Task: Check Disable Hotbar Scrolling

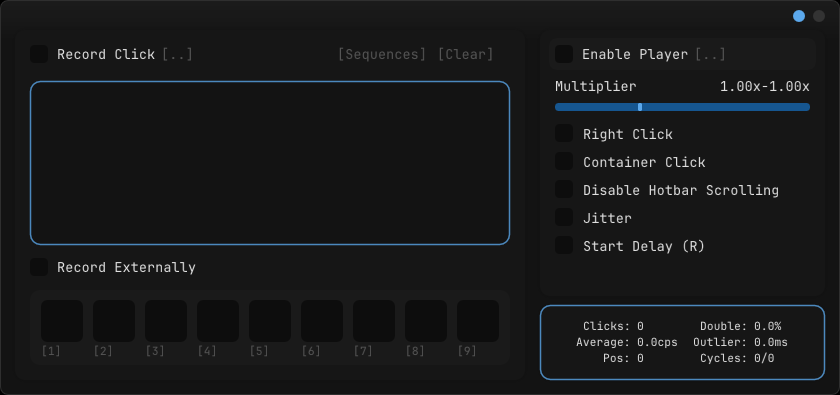Action: coord(564,189)
